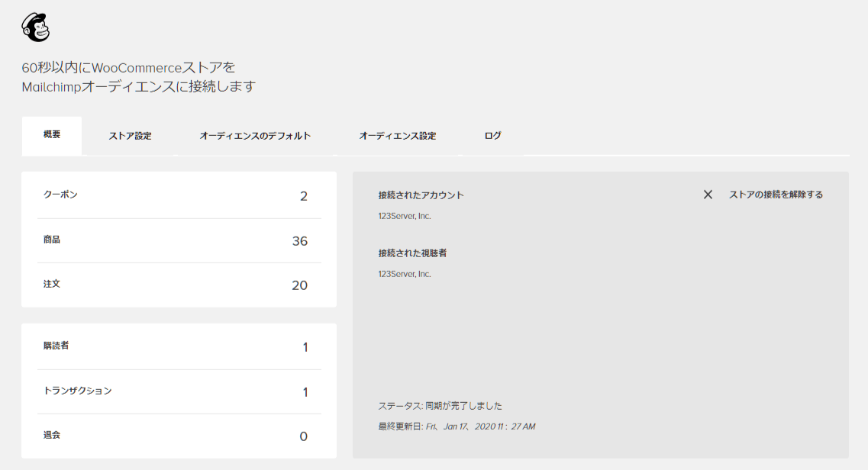
Task: Click the 接続された視聴者 heading
Action: tap(412, 253)
